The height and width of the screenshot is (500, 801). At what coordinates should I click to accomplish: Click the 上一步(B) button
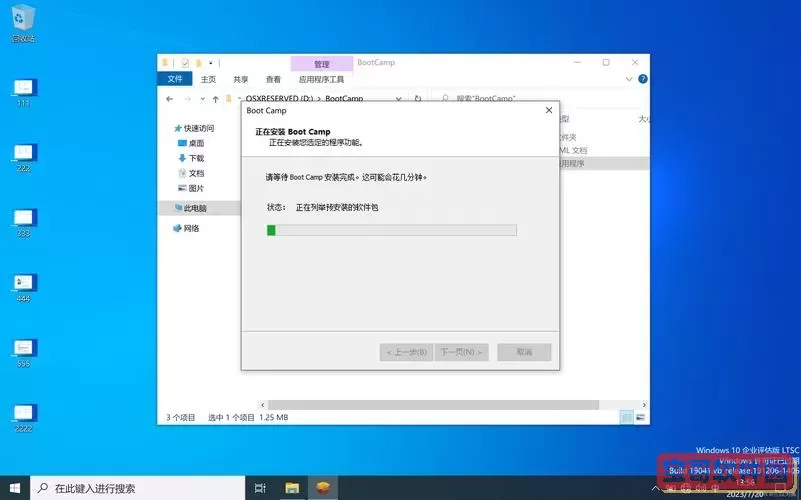pos(407,352)
